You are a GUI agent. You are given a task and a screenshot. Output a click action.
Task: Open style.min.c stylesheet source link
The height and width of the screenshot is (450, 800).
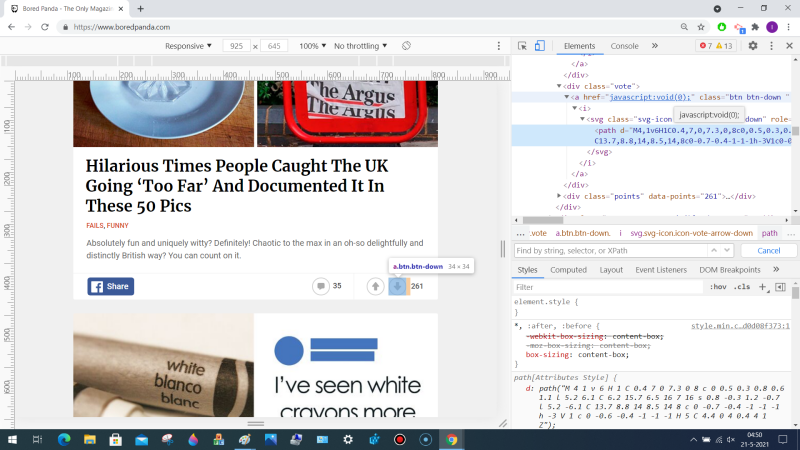point(740,326)
